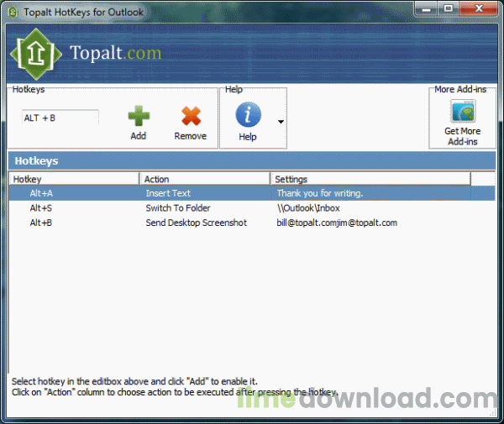Click the Settings column header

click(370, 179)
